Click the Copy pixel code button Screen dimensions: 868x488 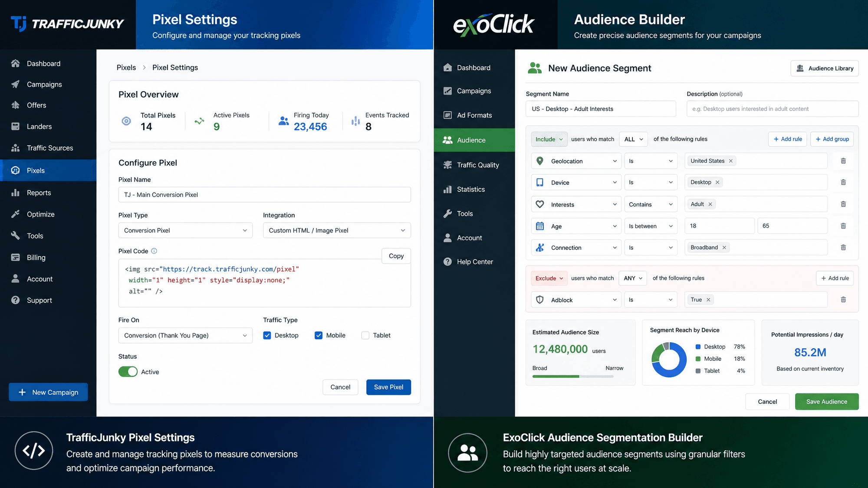[x=396, y=256]
